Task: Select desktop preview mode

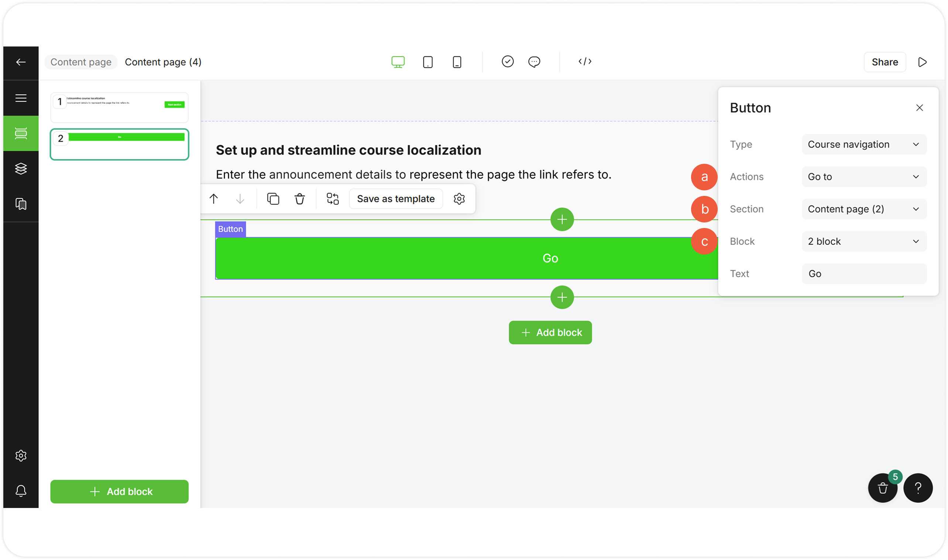Action: pos(398,62)
